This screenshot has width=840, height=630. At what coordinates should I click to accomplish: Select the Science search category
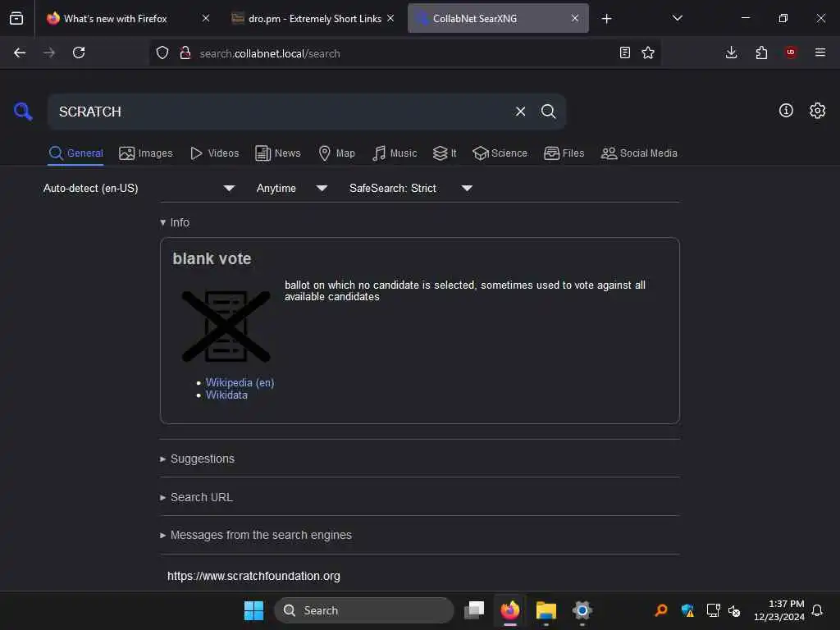[500, 153]
